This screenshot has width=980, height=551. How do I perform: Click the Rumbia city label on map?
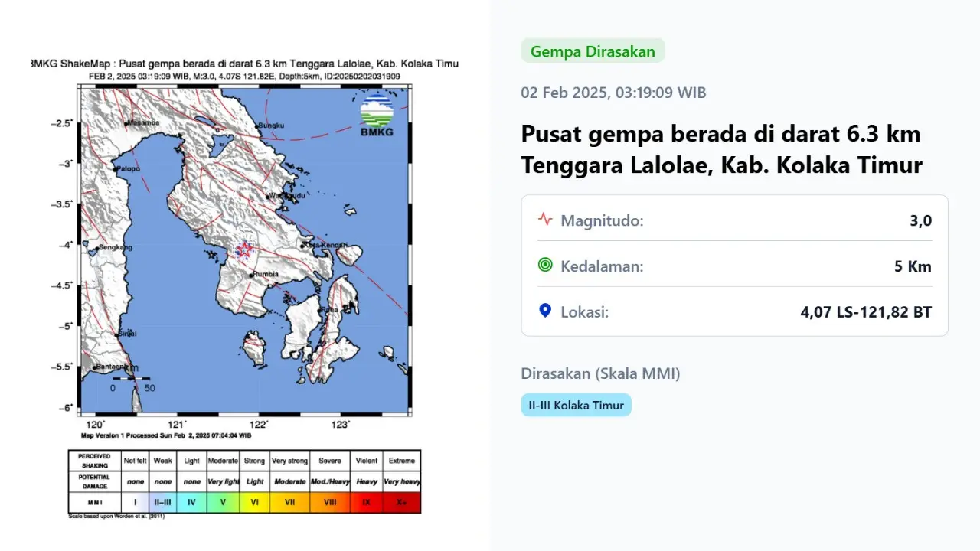(x=265, y=274)
